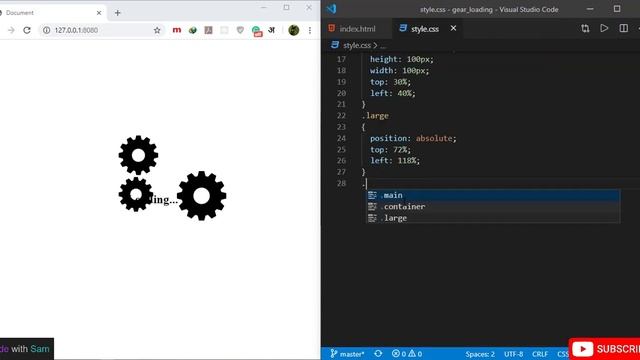The image size is (640, 360).
Task: Change indentation via Spaces: 2
Action: point(480,354)
